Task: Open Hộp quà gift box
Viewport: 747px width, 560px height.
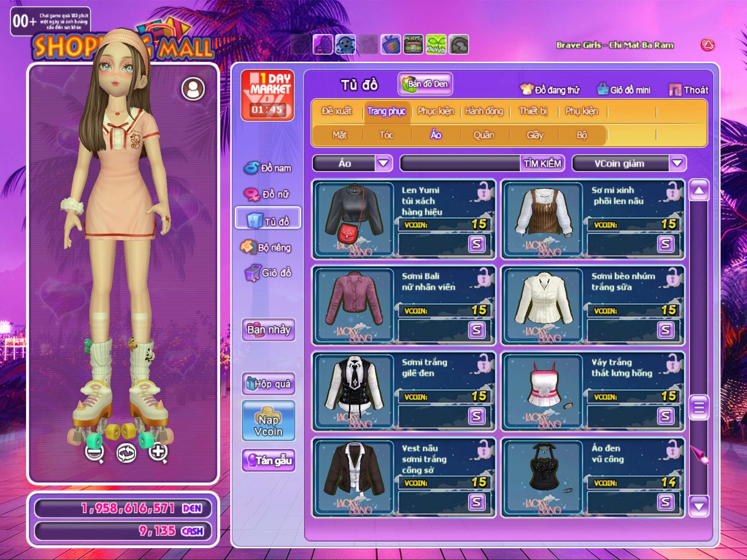Action: click(x=268, y=384)
